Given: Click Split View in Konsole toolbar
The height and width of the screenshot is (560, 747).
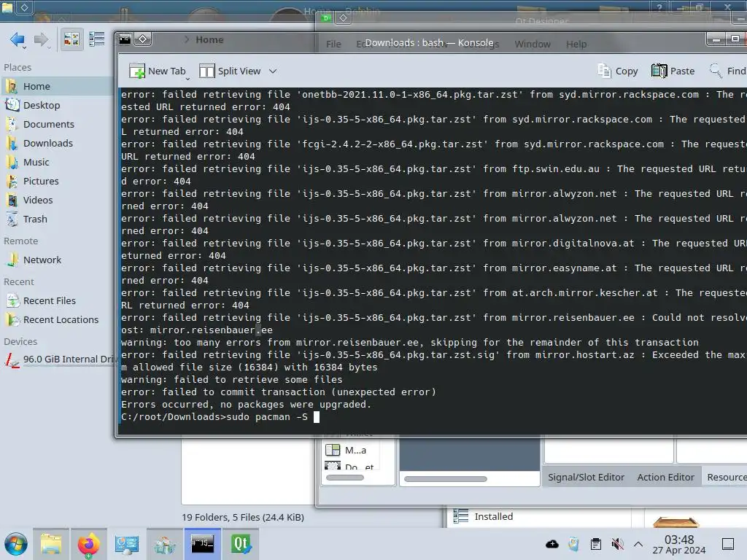Looking at the screenshot, I should (230, 71).
